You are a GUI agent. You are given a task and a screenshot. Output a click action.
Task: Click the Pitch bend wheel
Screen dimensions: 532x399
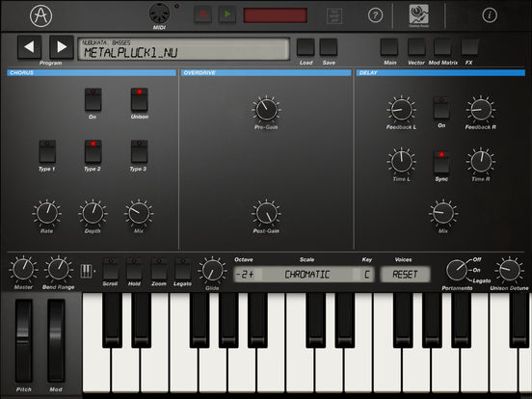tap(23, 340)
